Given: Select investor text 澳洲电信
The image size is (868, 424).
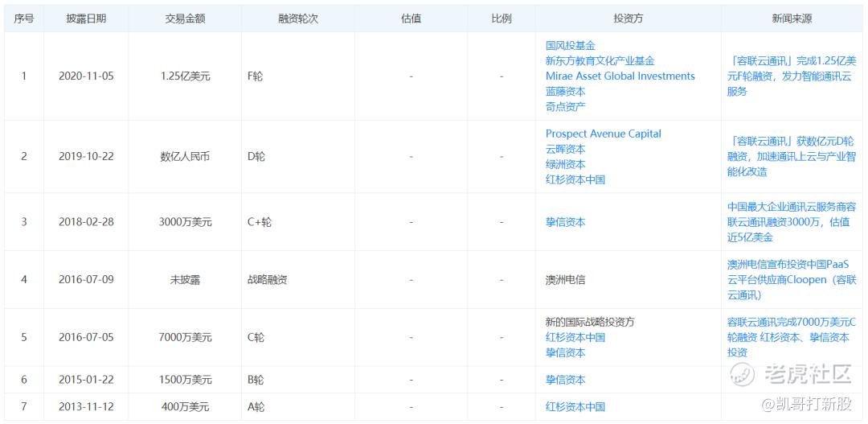Looking at the screenshot, I should click(x=565, y=280).
